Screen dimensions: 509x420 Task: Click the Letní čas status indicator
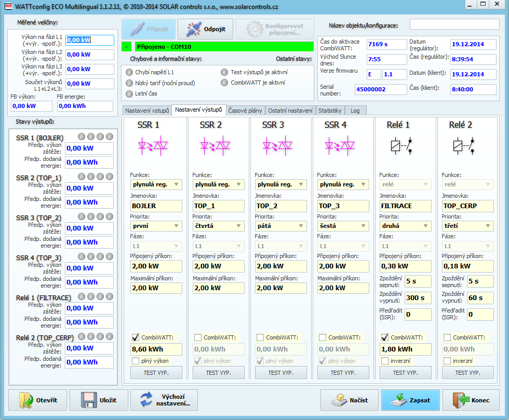[x=129, y=94]
